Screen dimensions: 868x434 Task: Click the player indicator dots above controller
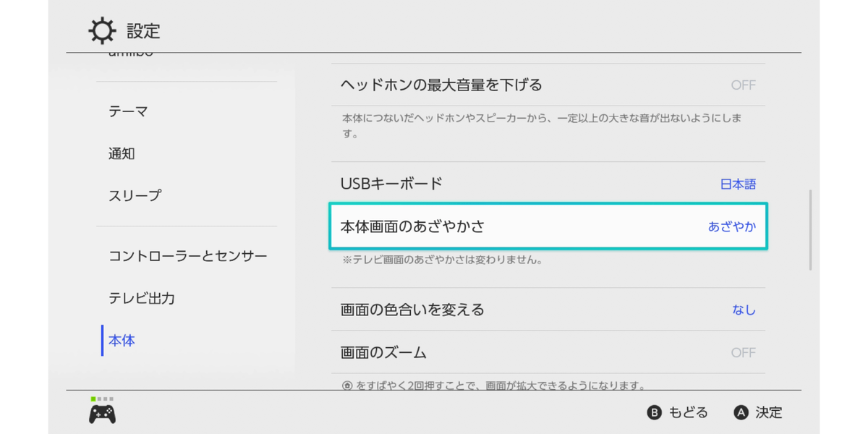pos(102,399)
